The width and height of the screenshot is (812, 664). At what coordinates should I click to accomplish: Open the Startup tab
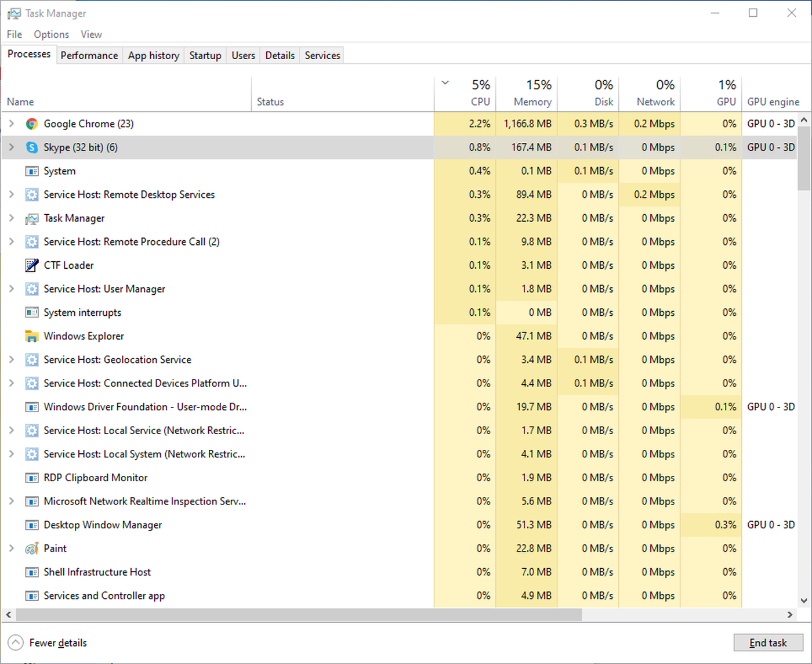click(205, 55)
